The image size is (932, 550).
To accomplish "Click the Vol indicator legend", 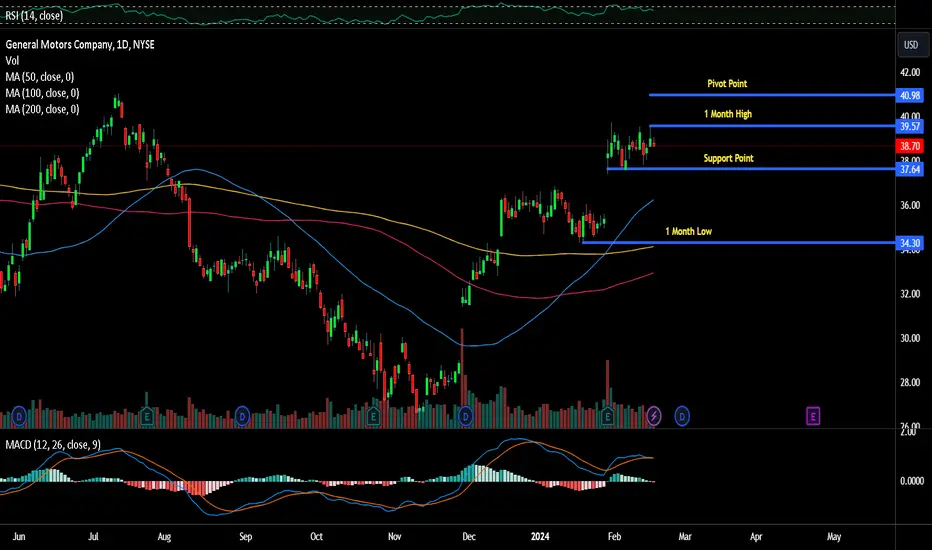I will [12, 61].
